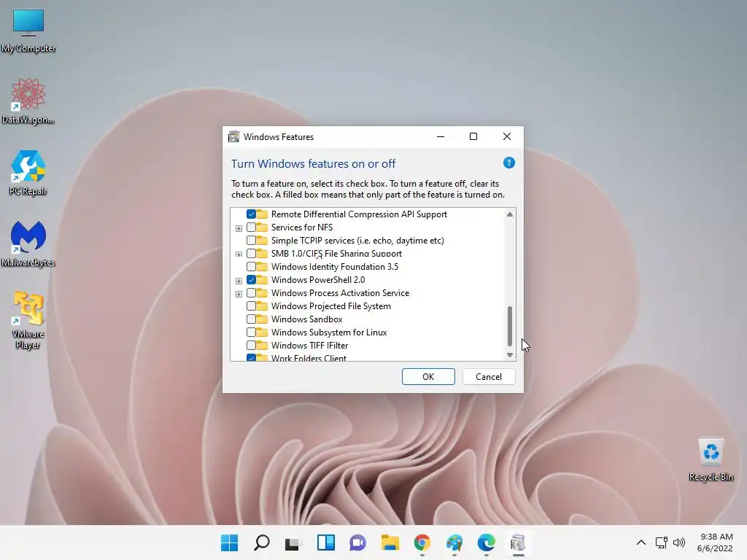
Task: Click OK to apply feature changes
Action: (x=428, y=377)
